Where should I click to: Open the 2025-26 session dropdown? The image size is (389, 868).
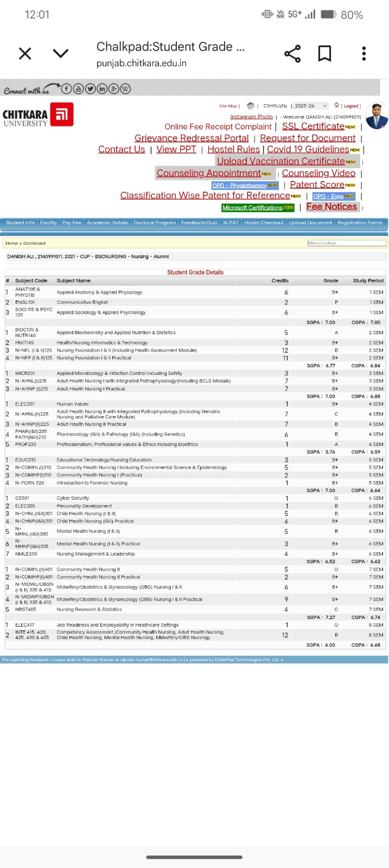coord(311,106)
